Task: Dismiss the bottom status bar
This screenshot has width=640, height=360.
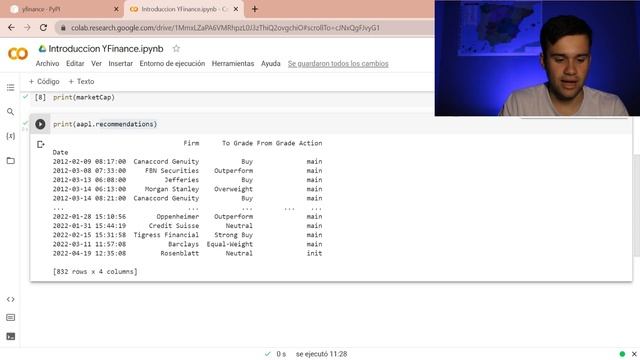Action: pyautogui.click(x=634, y=354)
